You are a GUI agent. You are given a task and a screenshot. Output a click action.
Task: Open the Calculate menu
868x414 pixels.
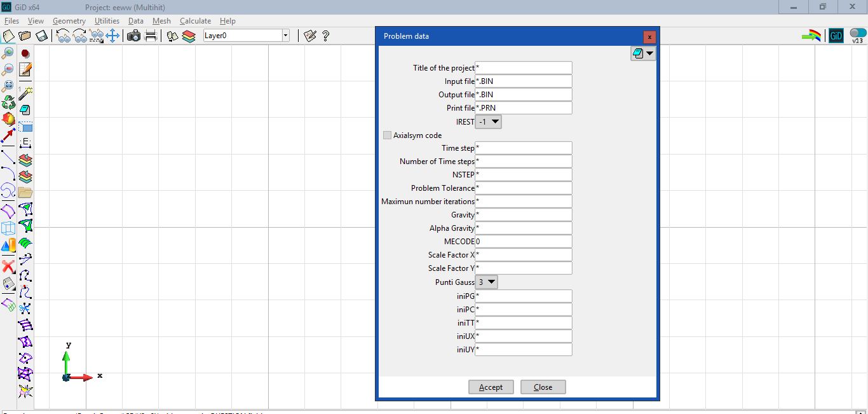[195, 21]
